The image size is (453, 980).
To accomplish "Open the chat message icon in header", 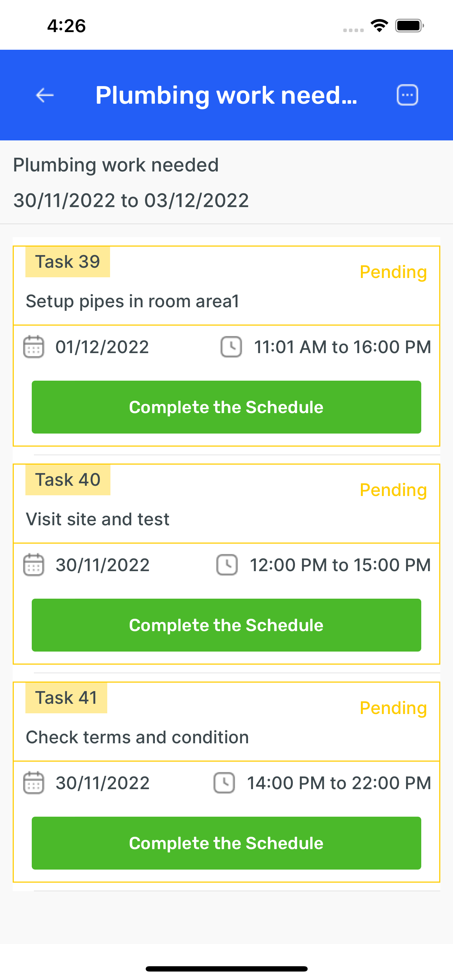I will pyautogui.click(x=407, y=95).
